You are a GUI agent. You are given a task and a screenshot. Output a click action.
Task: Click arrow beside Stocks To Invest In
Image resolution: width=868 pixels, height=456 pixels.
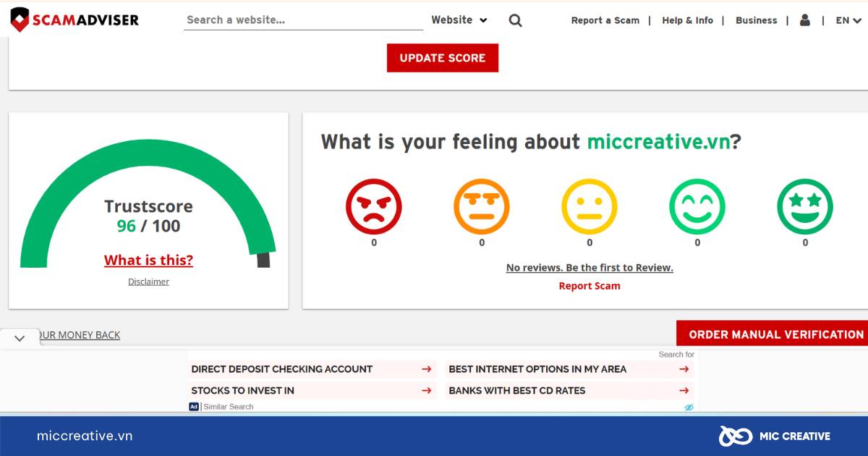coord(427,391)
